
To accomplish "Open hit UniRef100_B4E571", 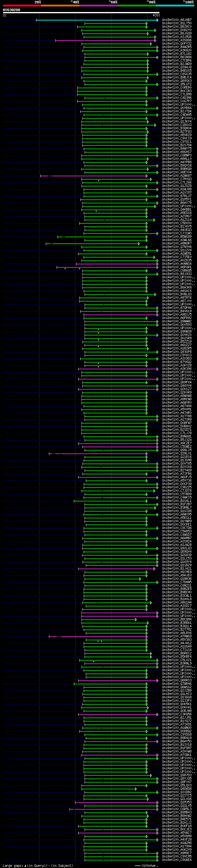I will coord(177,819).
